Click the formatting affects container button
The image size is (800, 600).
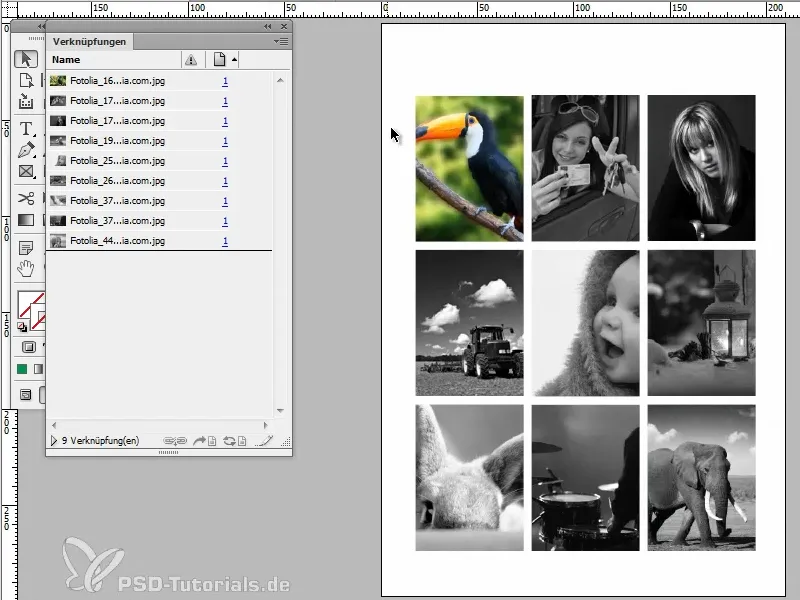[29, 347]
